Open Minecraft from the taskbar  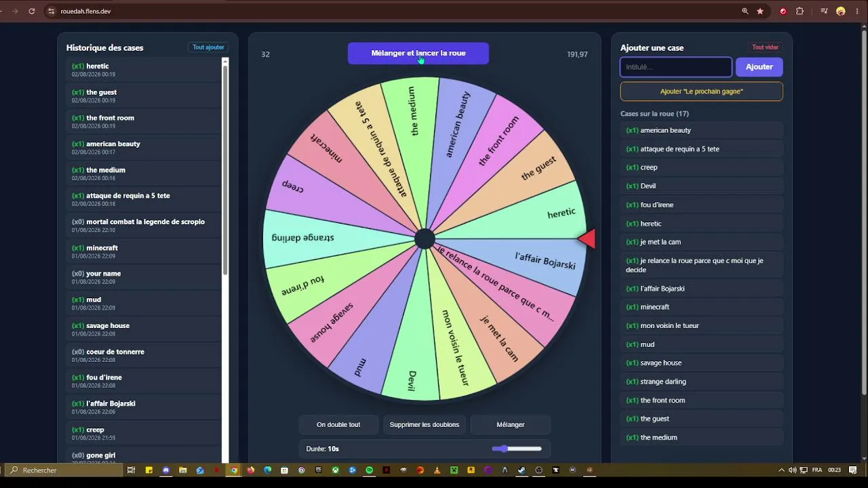(454, 470)
